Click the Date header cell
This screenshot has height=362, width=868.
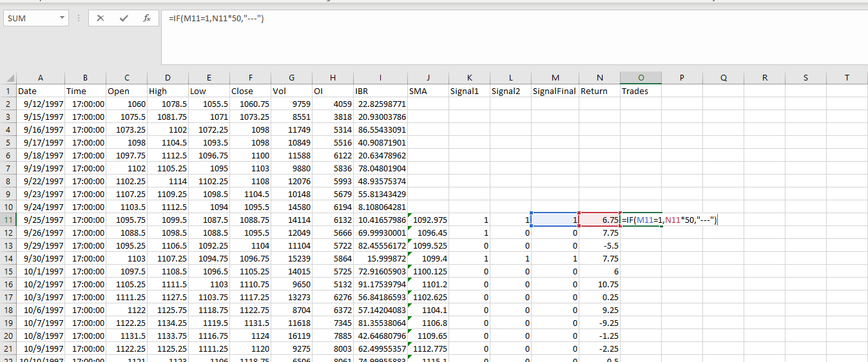click(40, 91)
